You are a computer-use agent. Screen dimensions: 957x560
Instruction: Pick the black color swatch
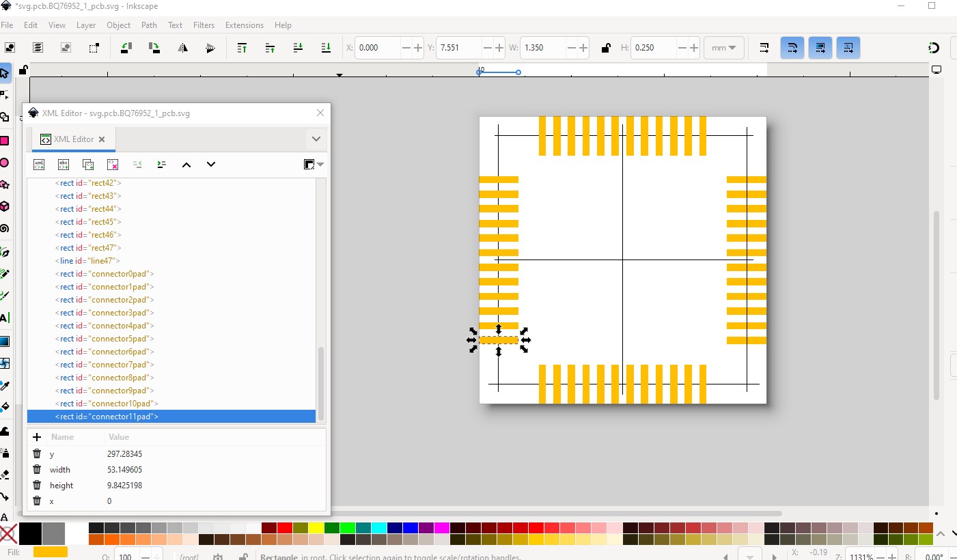(30, 534)
